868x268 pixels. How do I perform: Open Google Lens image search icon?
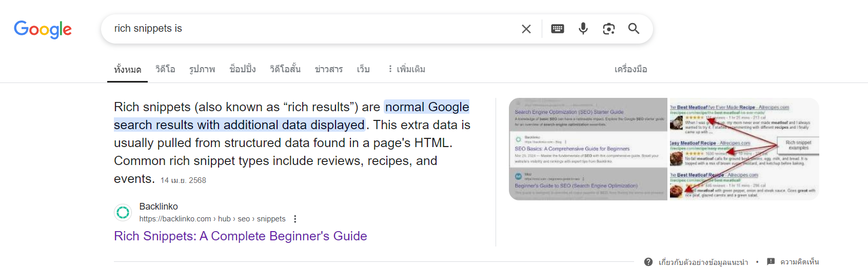(609, 29)
